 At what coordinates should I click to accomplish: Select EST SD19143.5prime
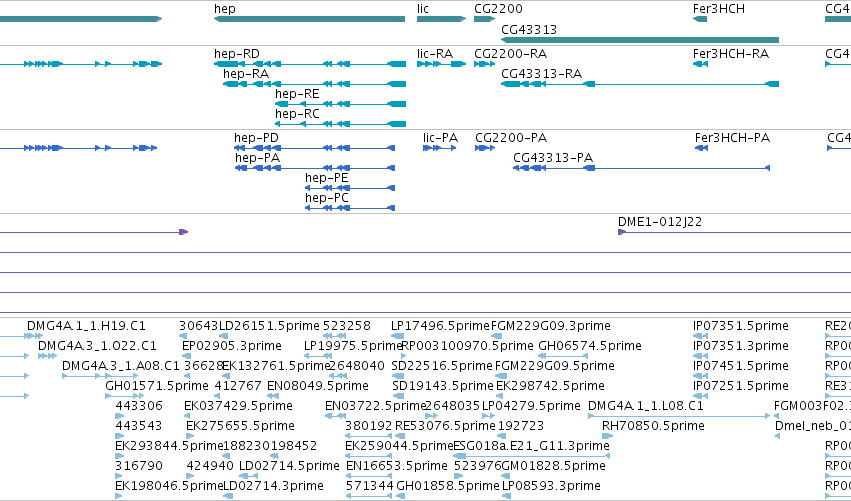397,396
